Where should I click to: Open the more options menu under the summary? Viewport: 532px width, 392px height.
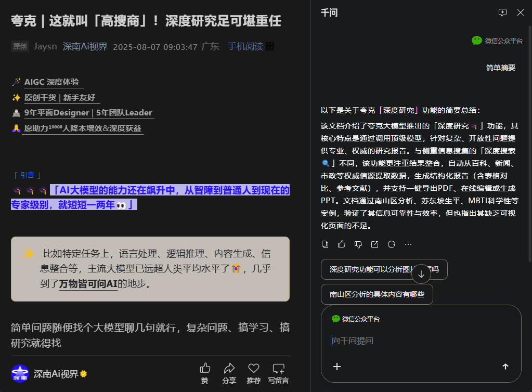(408, 244)
